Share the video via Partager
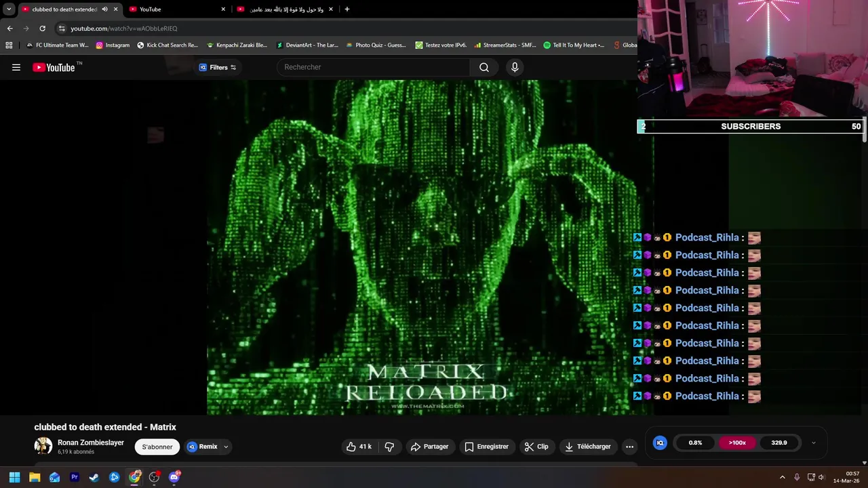868x488 pixels. tap(429, 447)
